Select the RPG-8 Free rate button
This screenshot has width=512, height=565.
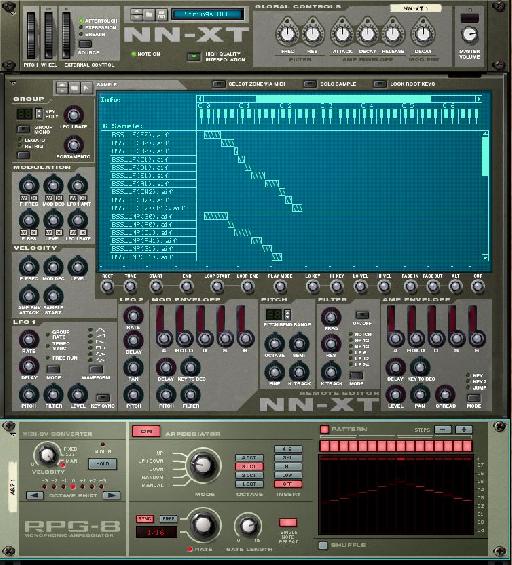click(168, 519)
